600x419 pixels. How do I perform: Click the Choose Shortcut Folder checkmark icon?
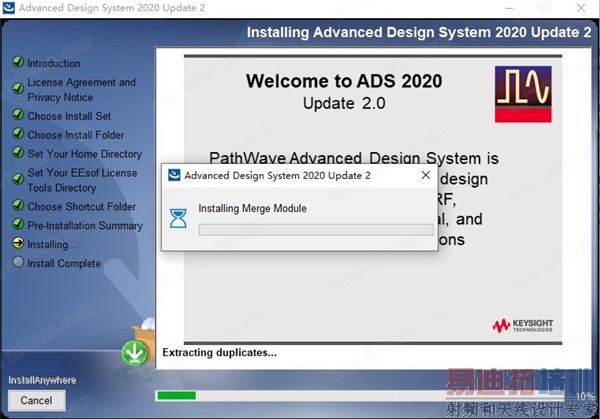[x=18, y=205]
